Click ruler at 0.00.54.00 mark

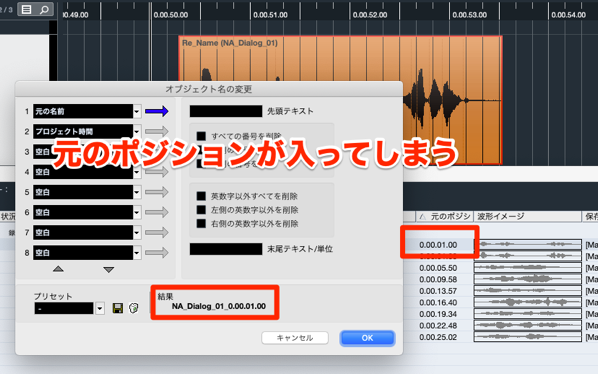pyautogui.click(x=568, y=15)
